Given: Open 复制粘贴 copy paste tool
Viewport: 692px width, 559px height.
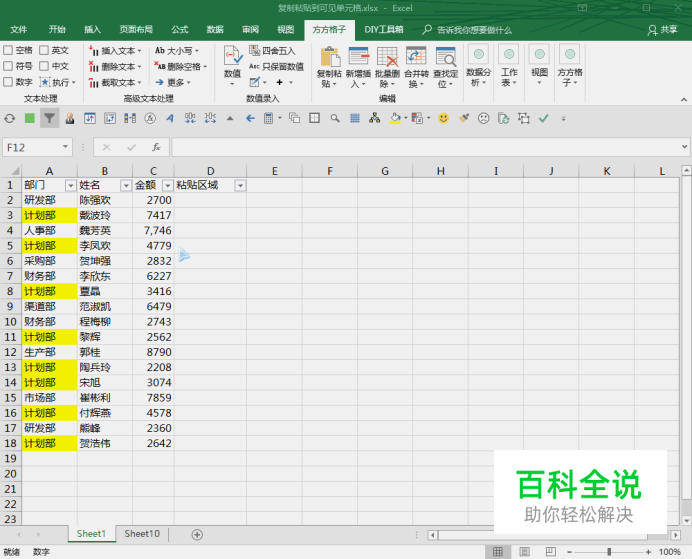Looking at the screenshot, I should (x=329, y=68).
